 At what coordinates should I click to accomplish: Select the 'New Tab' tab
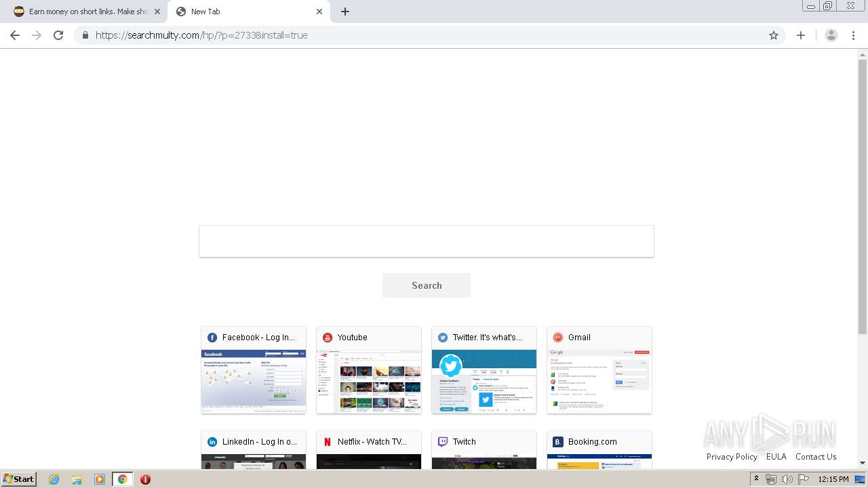point(249,12)
